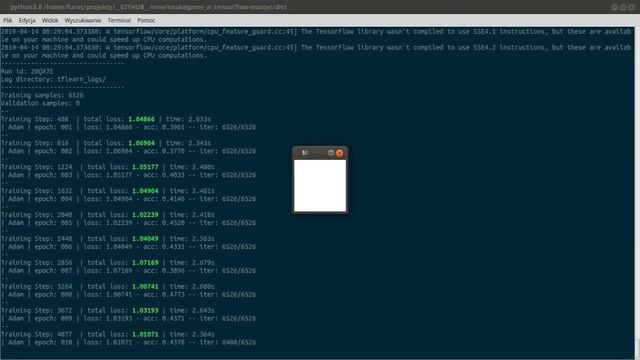Click the green loss value 1.04866

142,119
